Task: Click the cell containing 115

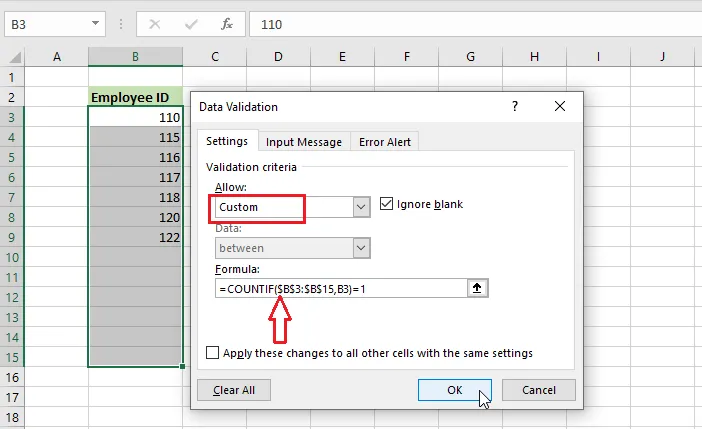Action: (x=135, y=137)
